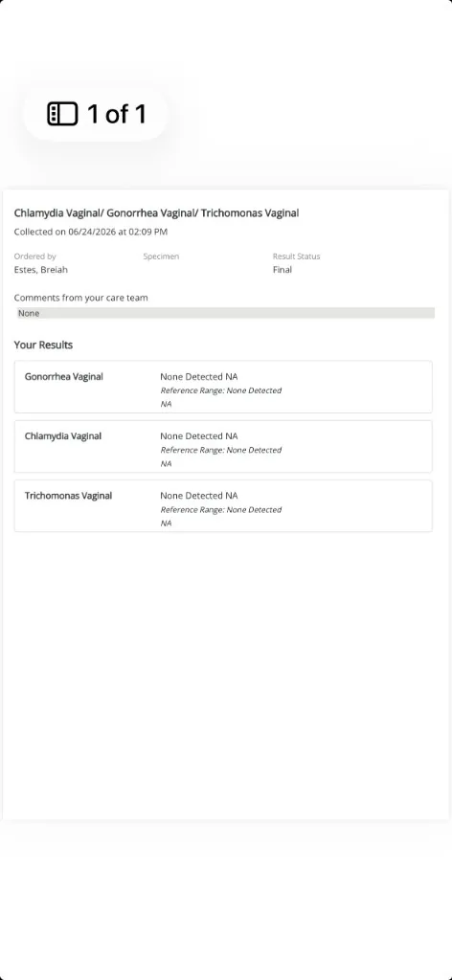Click 'Comments from your care team' heading
The width and height of the screenshot is (452, 980).
tap(81, 299)
